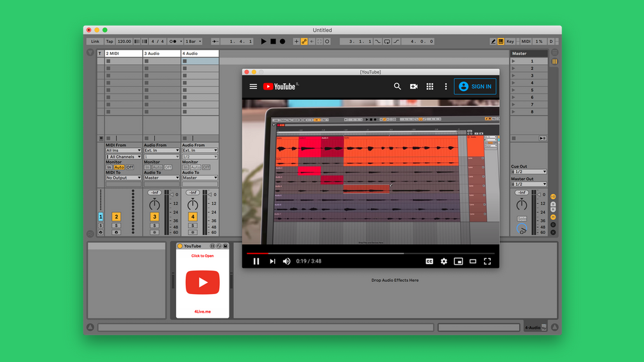Adjust the 3 Audio pan knob

coord(154,204)
